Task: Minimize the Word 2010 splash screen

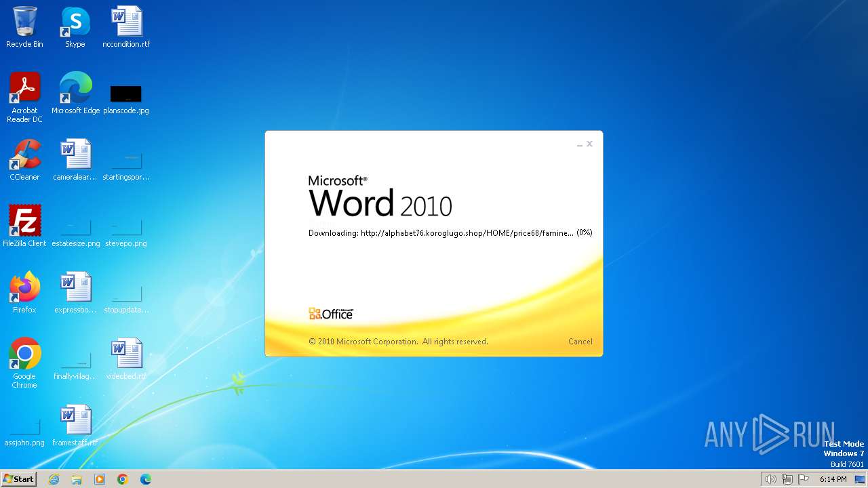Action: (580, 144)
